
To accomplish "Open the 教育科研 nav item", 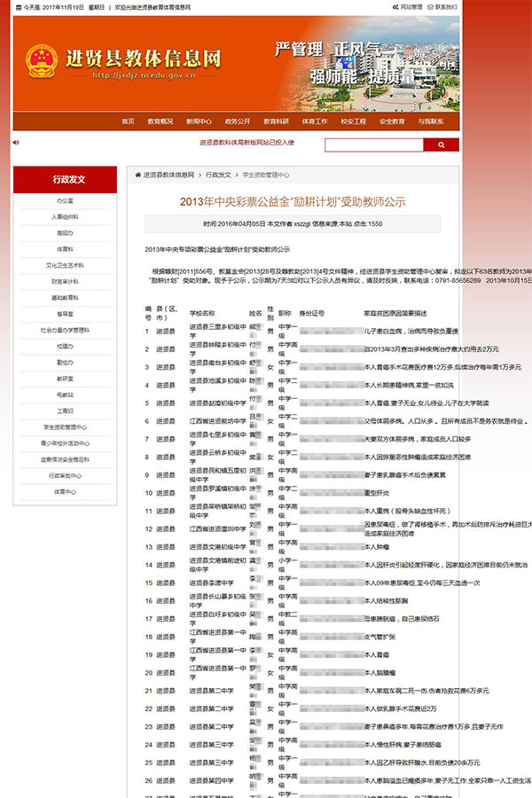I will tap(277, 121).
